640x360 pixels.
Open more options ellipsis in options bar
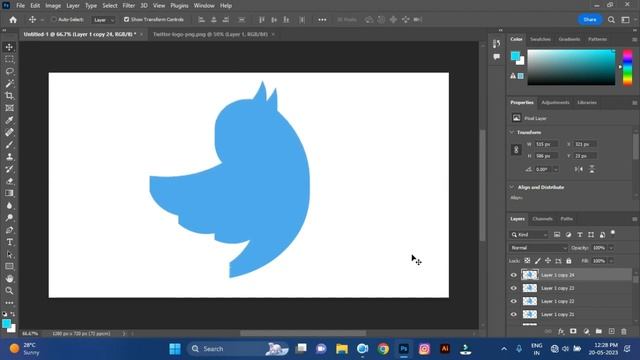[x=322, y=20]
